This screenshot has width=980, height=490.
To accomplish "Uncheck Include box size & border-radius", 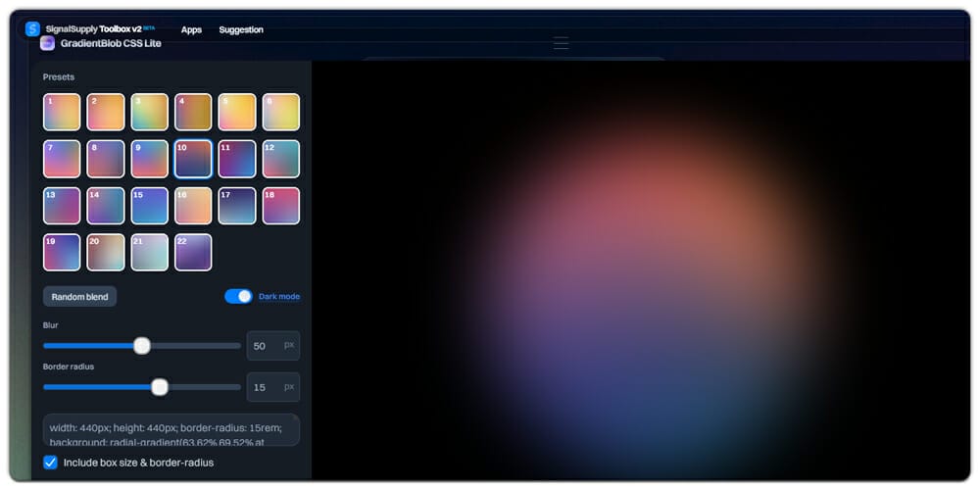I will pos(51,463).
